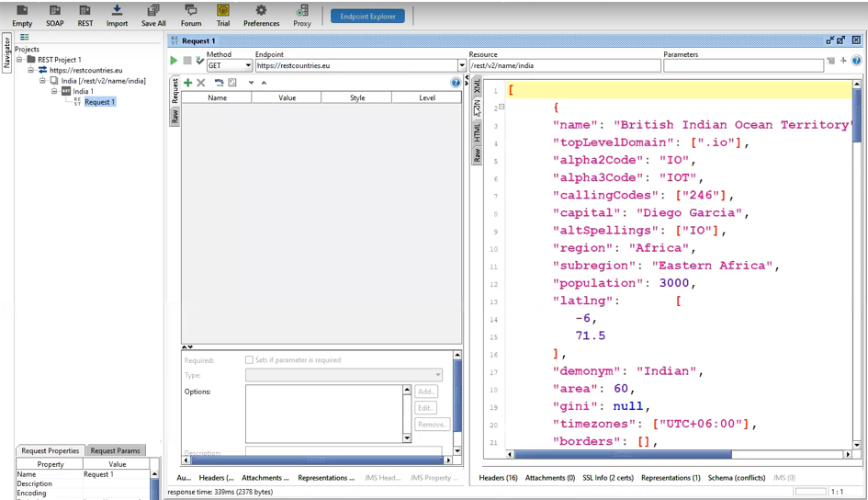Click the Resource path input field
The image size is (868, 500).
[564, 65]
